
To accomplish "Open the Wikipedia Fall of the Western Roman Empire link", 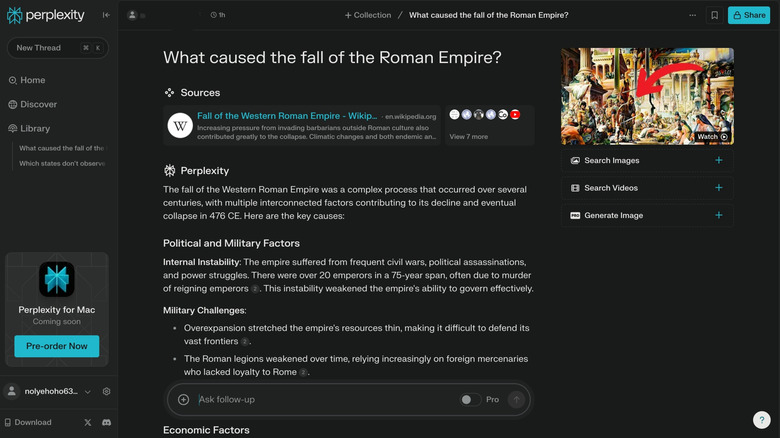I will coord(287,115).
